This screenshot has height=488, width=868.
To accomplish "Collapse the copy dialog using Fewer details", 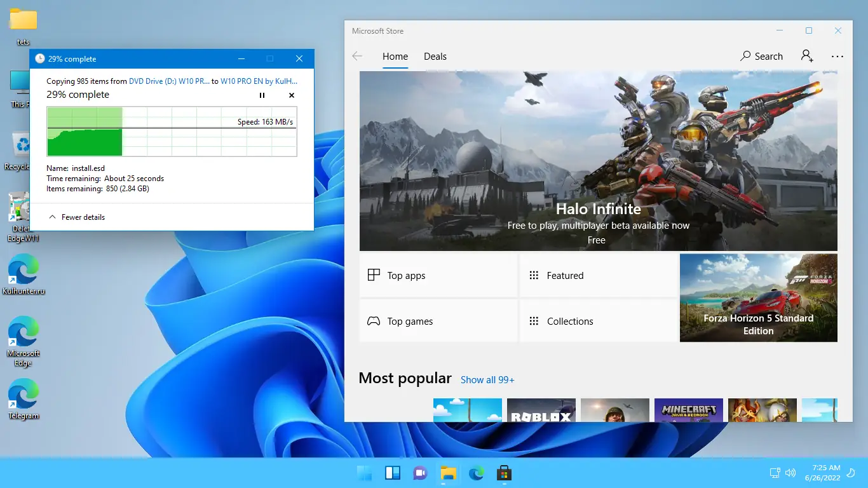I will tap(77, 217).
